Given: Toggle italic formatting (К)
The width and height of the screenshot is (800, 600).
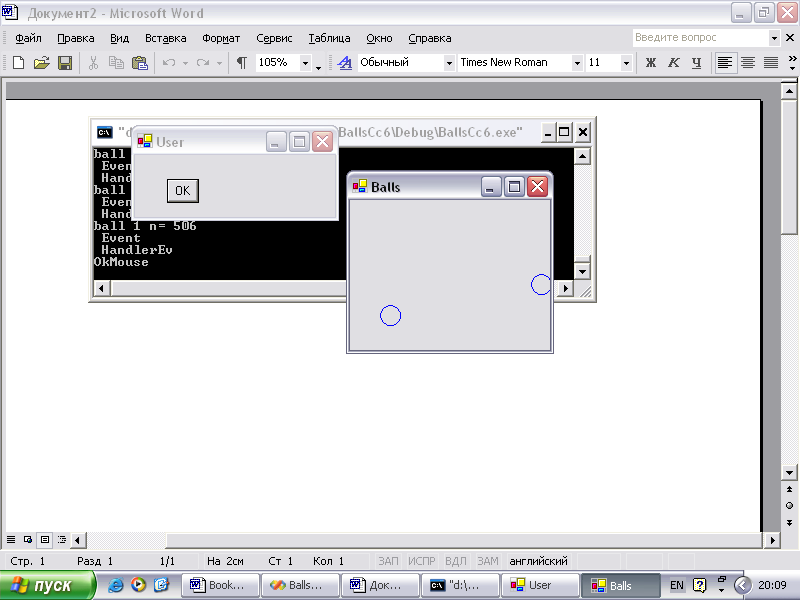Looking at the screenshot, I should 673,63.
